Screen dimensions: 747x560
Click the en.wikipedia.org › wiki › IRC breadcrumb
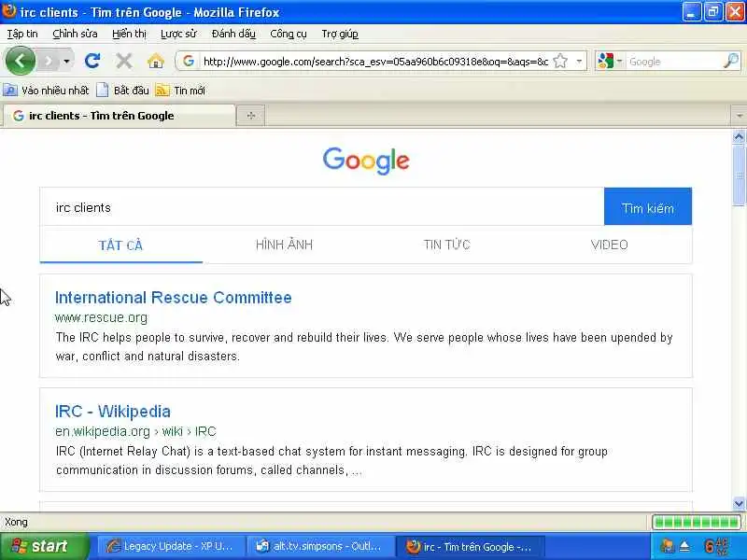[x=135, y=431]
